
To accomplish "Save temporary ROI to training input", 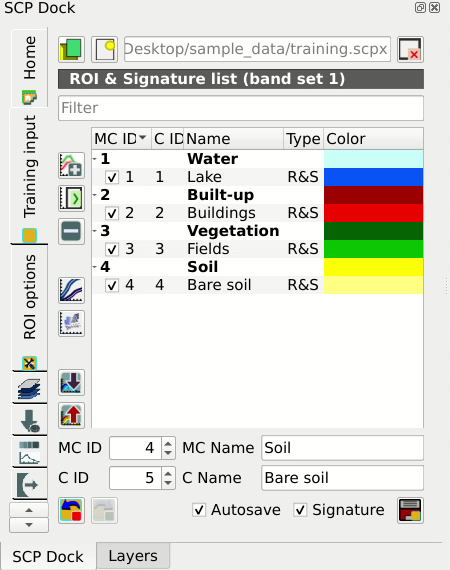I will (x=410, y=510).
